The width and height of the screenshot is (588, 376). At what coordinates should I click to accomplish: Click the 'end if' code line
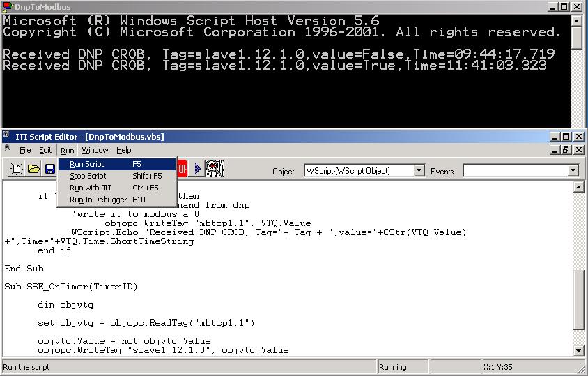54,250
